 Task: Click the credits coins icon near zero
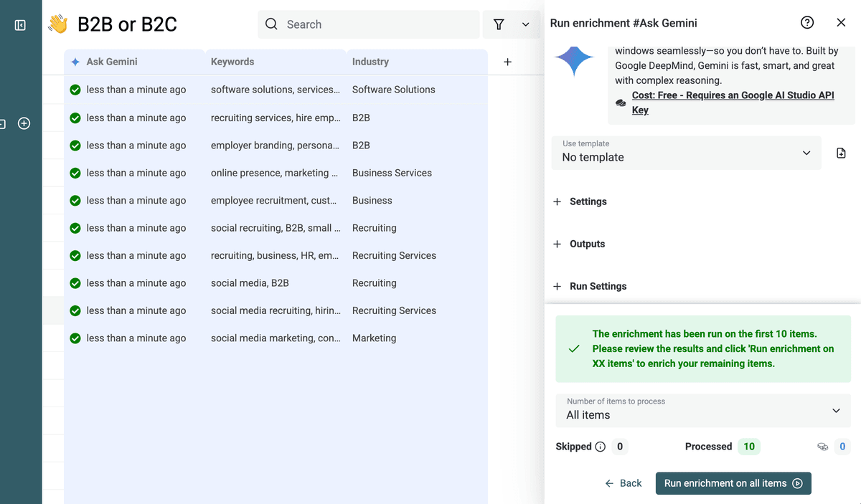click(x=823, y=447)
